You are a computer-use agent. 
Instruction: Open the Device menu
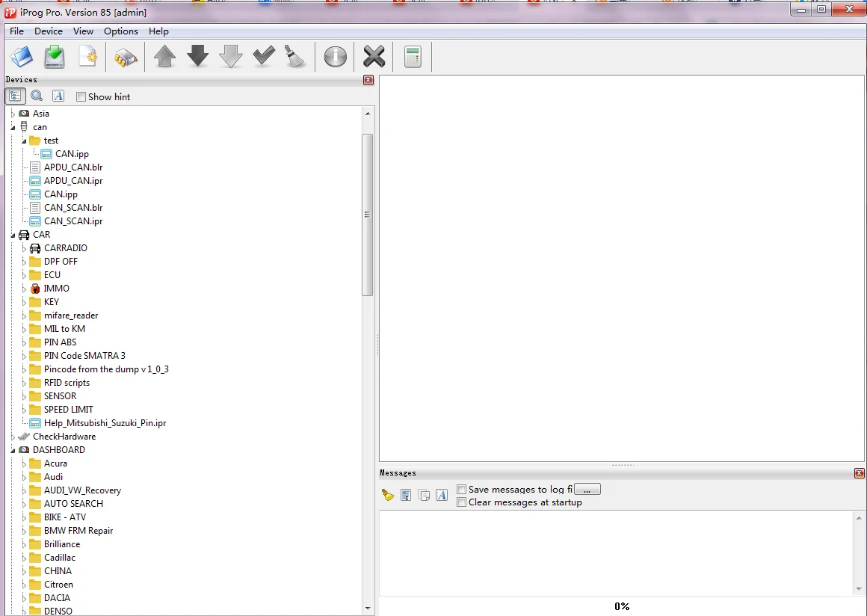tap(48, 31)
